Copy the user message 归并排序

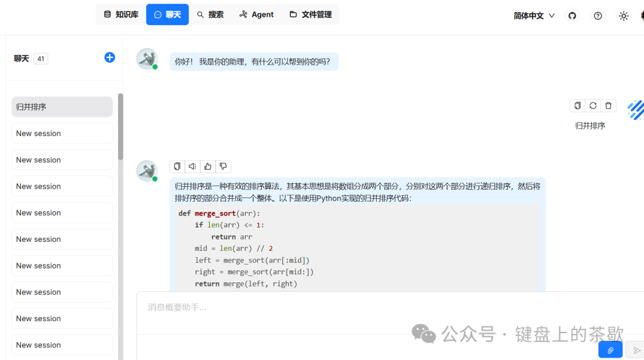click(x=577, y=106)
